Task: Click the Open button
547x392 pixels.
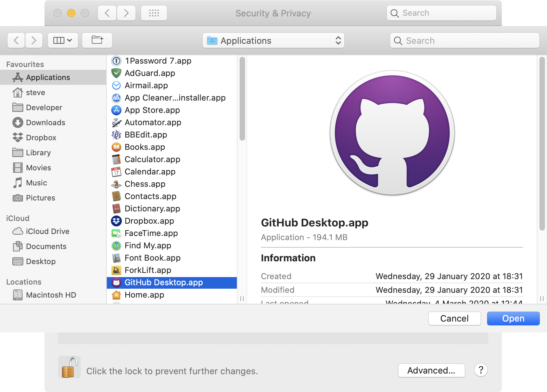Action: [x=513, y=318]
